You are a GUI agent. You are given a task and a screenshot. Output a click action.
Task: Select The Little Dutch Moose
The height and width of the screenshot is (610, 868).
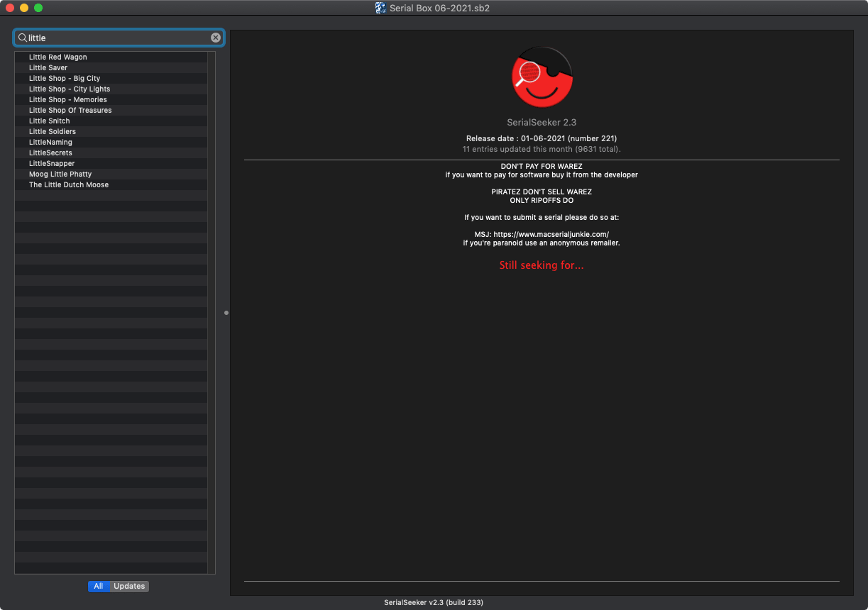pos(69,185)
